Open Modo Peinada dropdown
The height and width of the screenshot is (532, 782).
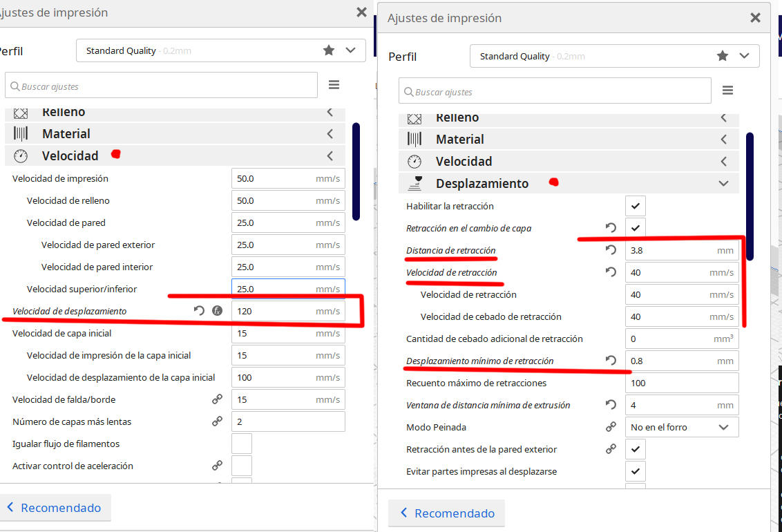click(x=681, y=427)
